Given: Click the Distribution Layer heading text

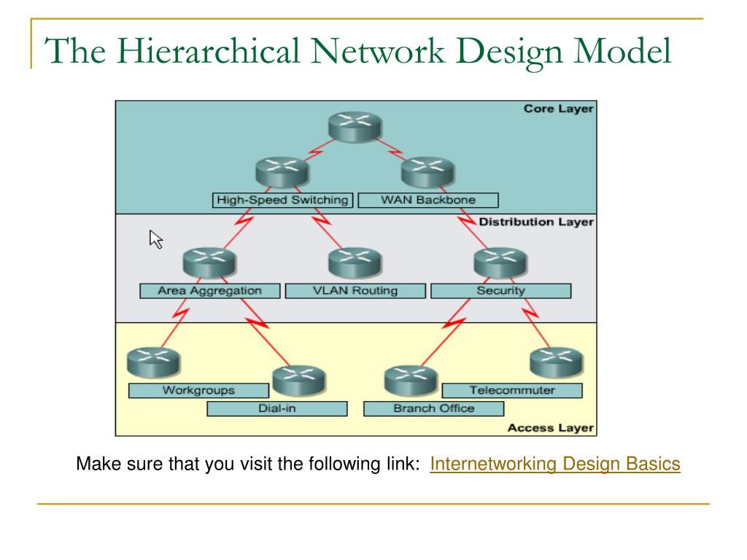Looking at the screenshot, I should (536, 222).
